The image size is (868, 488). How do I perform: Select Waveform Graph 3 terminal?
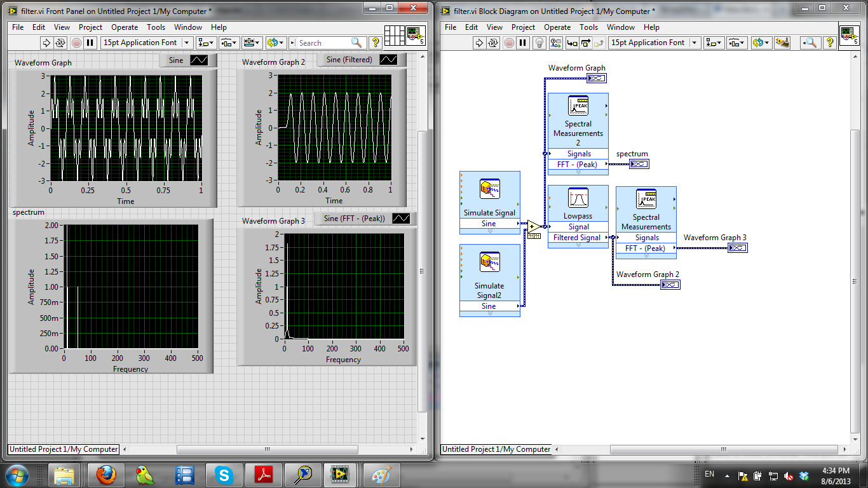[737, 248]
